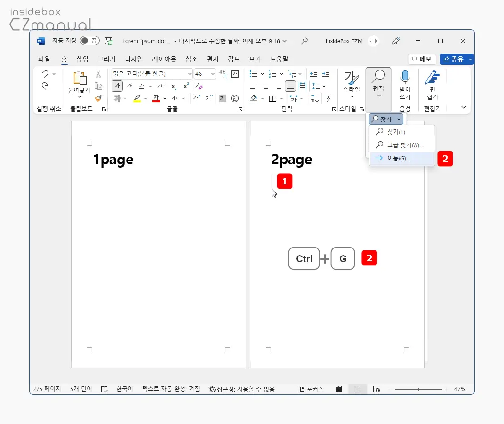The image size is (504, 424).
Task: Expand numbered list options
Action: (x=281, y=74)
